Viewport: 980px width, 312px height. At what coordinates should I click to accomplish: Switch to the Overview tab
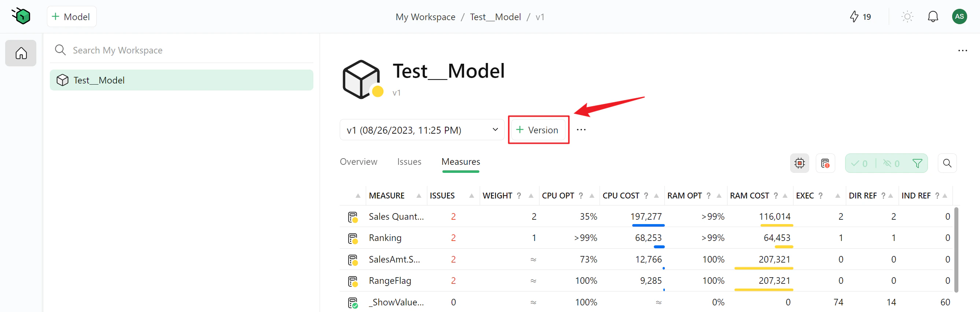[358, 161]
